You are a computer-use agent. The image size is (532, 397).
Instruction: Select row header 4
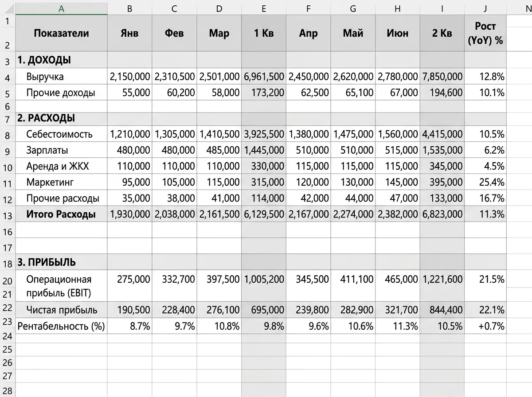8,77
